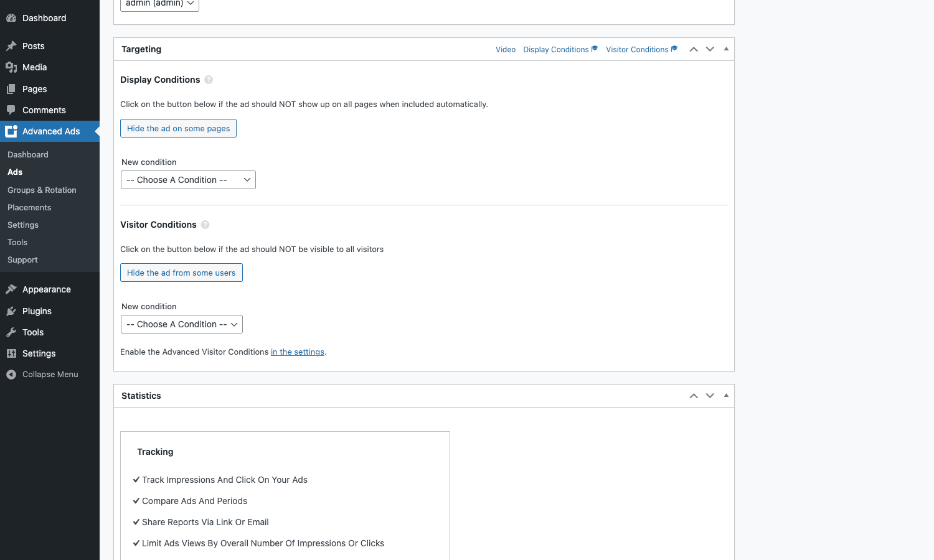Click Hide the ad on some pages button

(178, 128)
